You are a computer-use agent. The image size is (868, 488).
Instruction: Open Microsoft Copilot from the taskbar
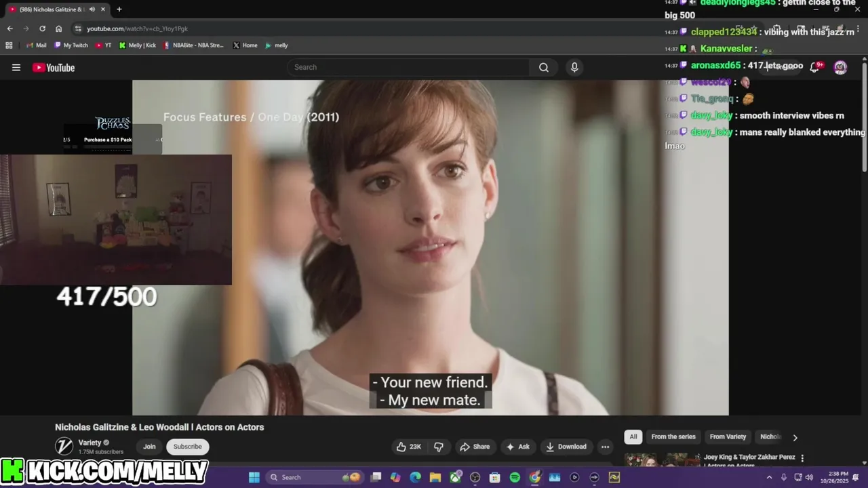pos(395,477)
